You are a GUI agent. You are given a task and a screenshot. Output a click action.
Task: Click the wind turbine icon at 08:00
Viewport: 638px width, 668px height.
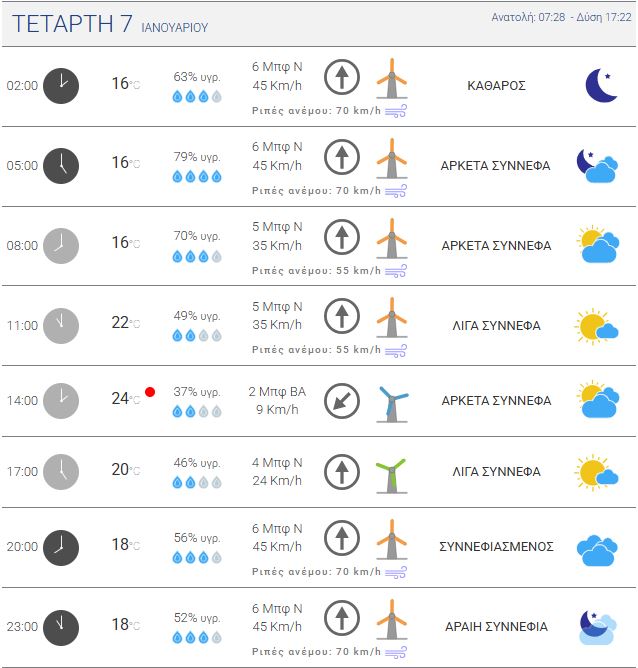391,238
